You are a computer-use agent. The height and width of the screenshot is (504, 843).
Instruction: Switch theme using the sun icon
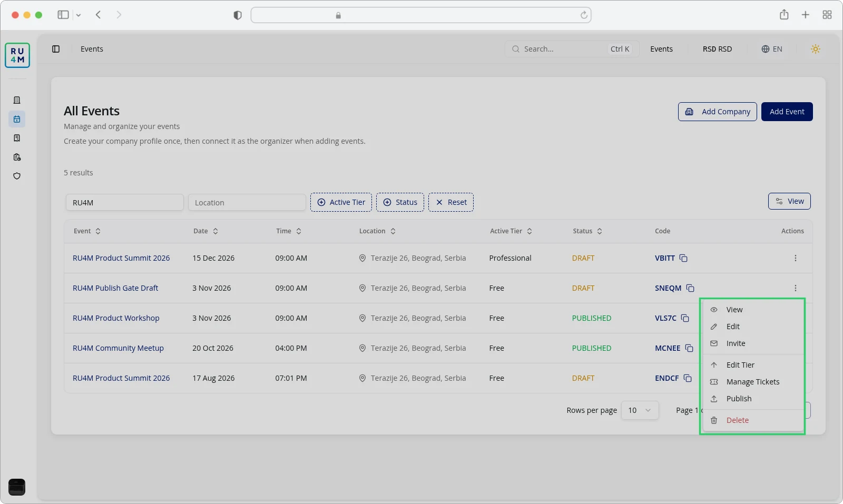click(x=816, y=49)
